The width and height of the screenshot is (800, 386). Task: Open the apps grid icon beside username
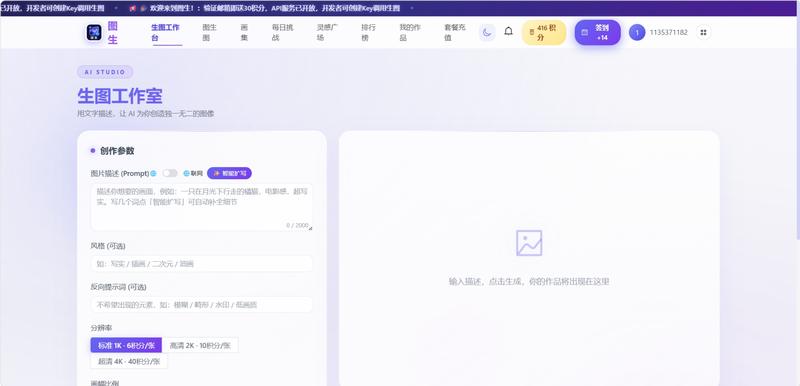coord(704,33)
